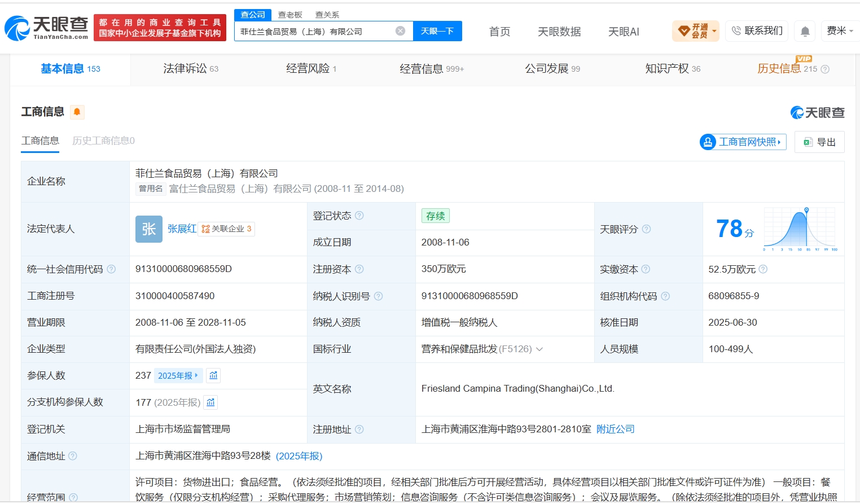Viewport: 860px width, 504px height.
Task: Click the 天眼一下 search button
Action: 437,31
